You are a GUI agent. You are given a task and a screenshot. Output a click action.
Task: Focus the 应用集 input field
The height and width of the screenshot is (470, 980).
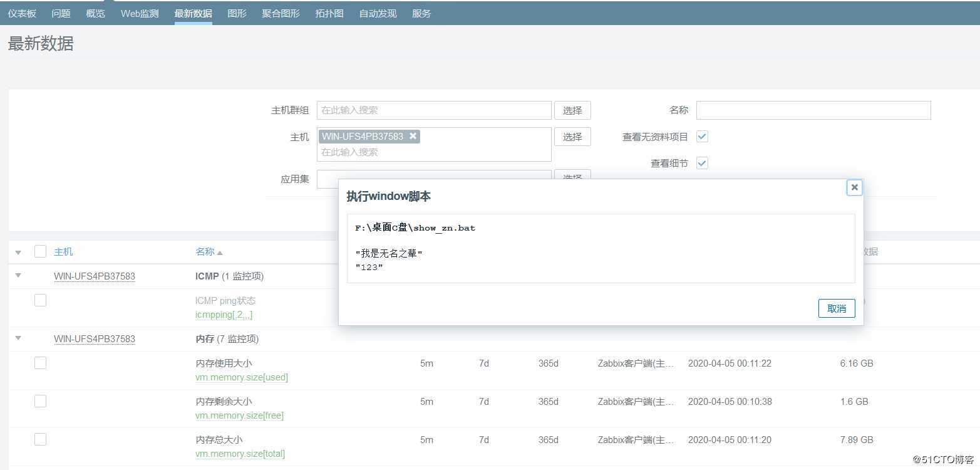(434, 179)
